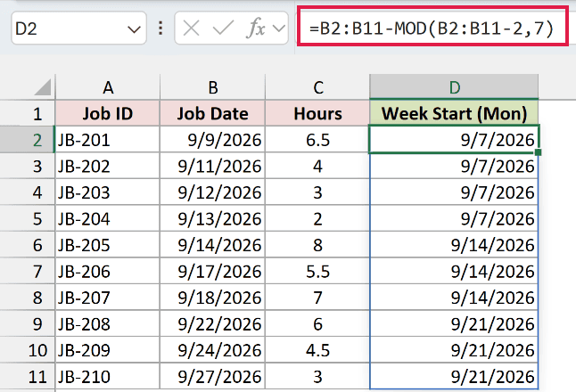Select row 10 header
The height and width of the screenshot is (392, 576).
click(x=28, y=350)
